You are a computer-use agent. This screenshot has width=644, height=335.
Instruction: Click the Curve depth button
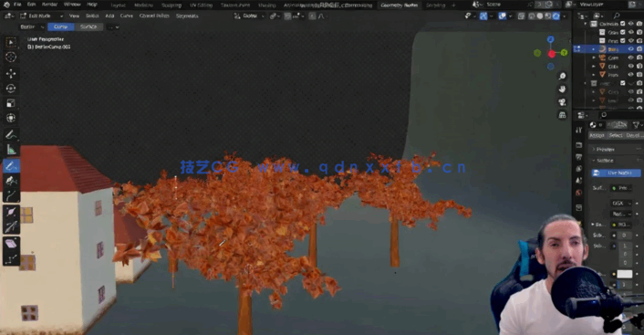tap(61, 27)
